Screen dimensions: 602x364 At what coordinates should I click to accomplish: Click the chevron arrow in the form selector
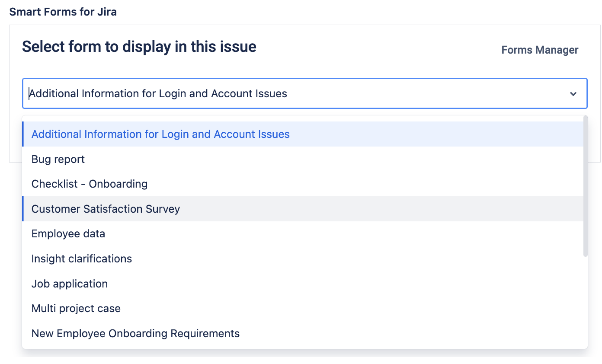click(573, 94)
